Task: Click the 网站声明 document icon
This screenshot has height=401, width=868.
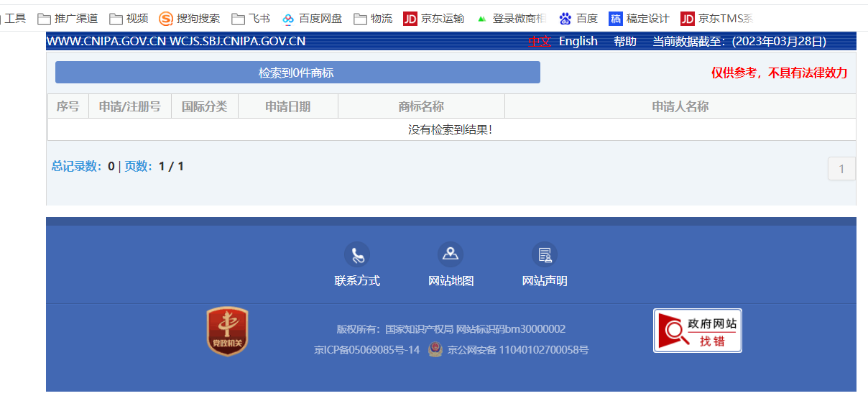Action: pos(544,254)
